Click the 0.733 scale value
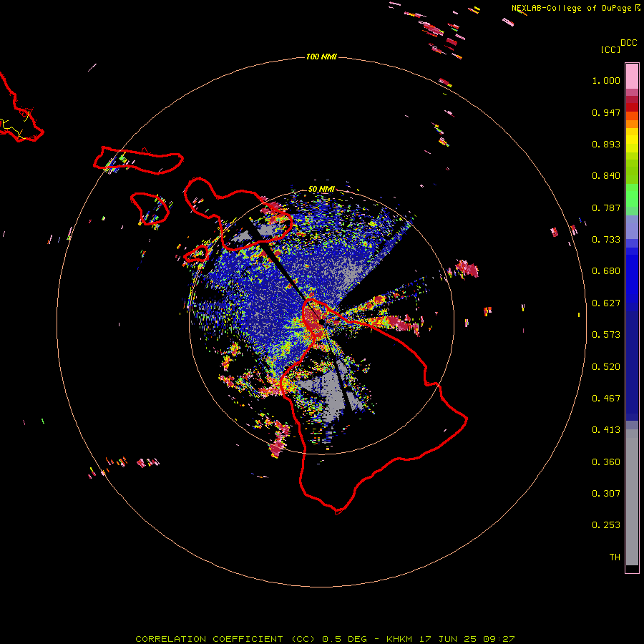Viewport: 644px width, 644px height. 606,240
